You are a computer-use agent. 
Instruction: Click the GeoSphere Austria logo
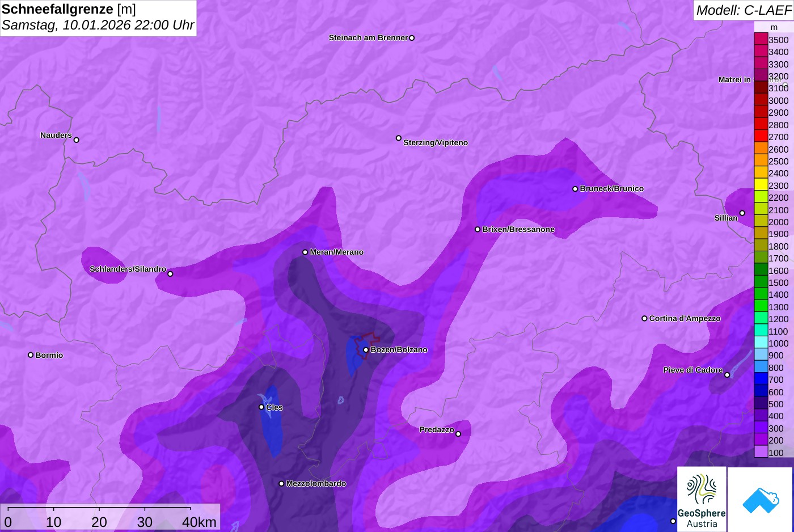[x=702, y=499]
